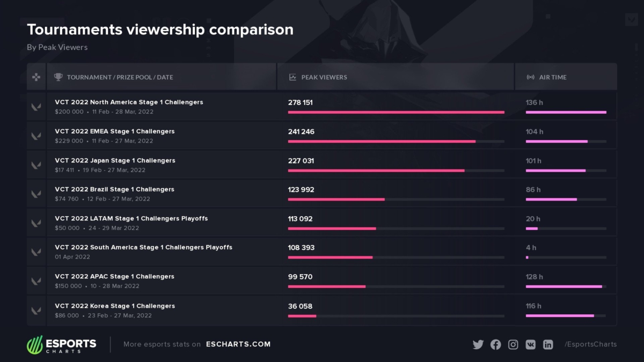Image resolution: width=644 pixels, height=362 pixels.
Task: Click the North America peak viewers bar
Action: click(396, 112)
